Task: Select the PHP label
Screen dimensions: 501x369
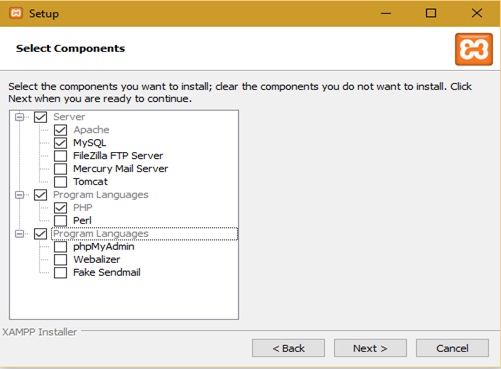Action: tap(83, 208)
